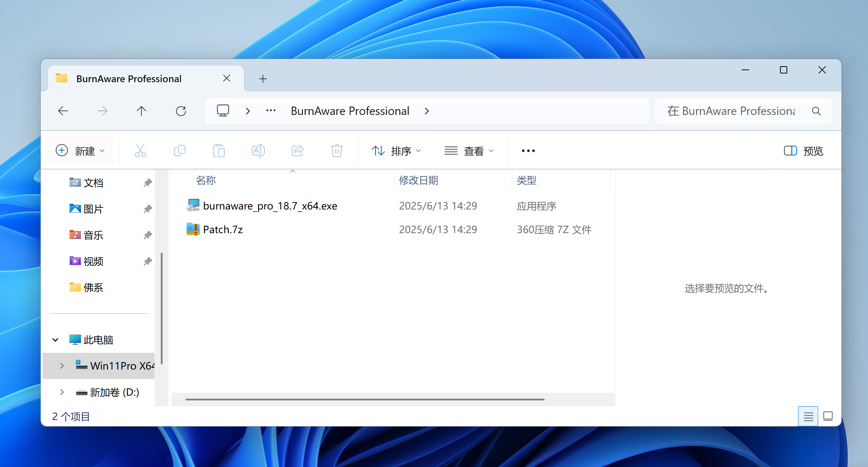Click the Rename icon
The width and height of the screenshot is (868, 467).
[258, 151]
